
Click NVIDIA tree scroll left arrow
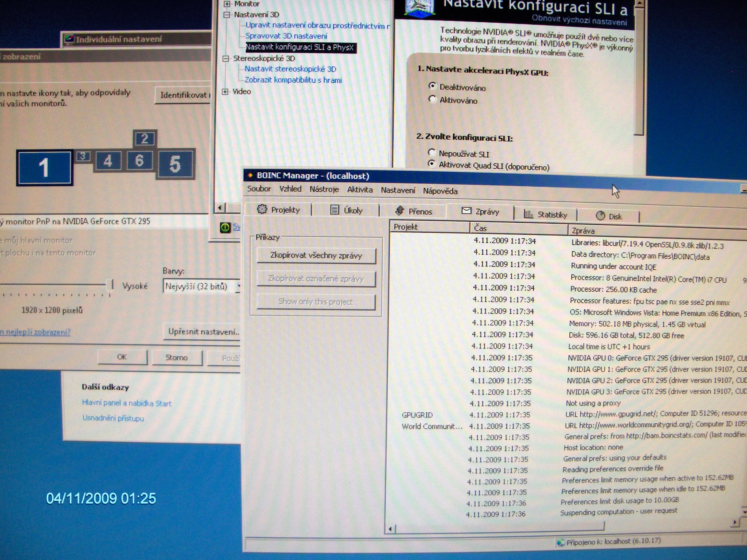pos(220,208)
